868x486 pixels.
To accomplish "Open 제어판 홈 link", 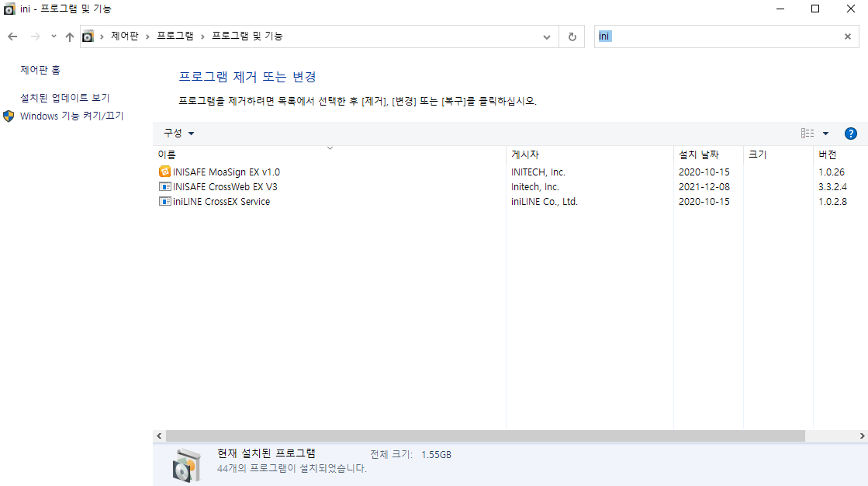I will [x=40, y=70].
